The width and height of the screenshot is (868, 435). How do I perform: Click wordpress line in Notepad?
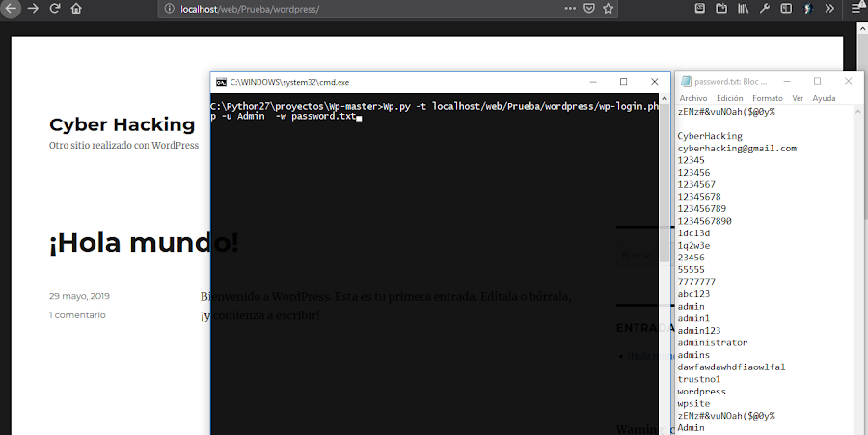[701, 392]
